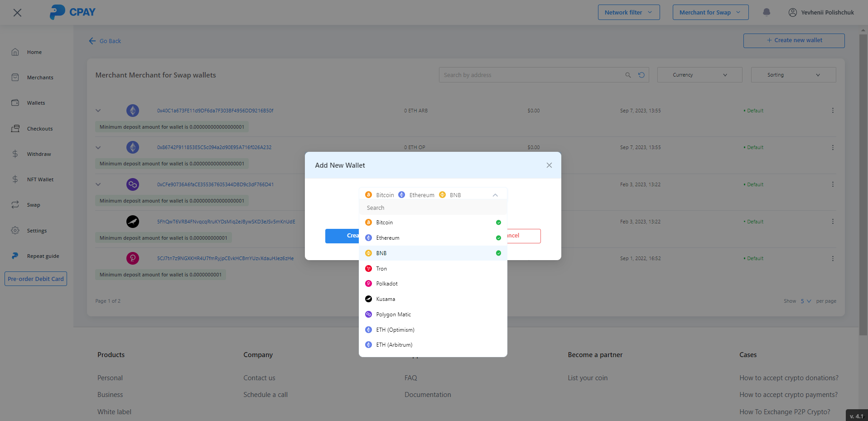Collapse the currency multi-select dropdown arrow

495,195
